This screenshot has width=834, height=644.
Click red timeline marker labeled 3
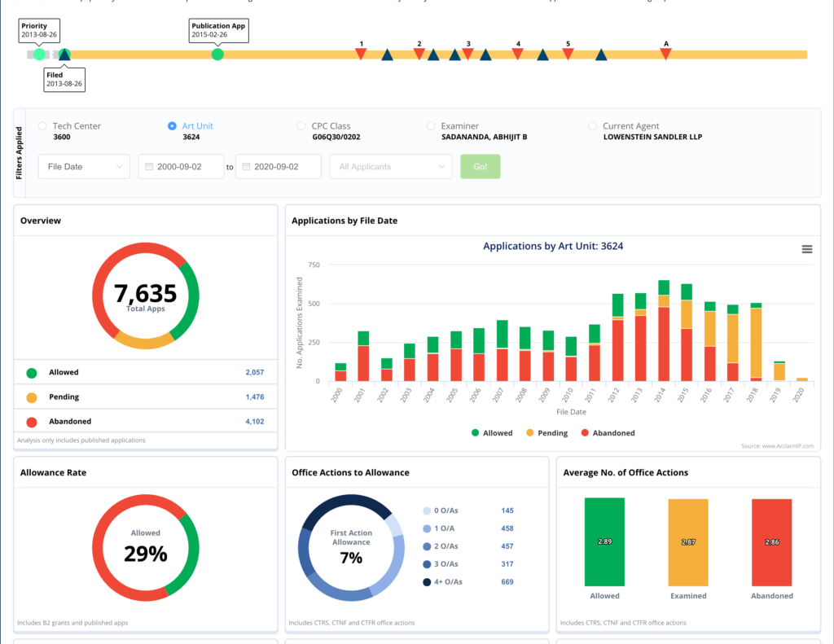(x=468, y=54)
